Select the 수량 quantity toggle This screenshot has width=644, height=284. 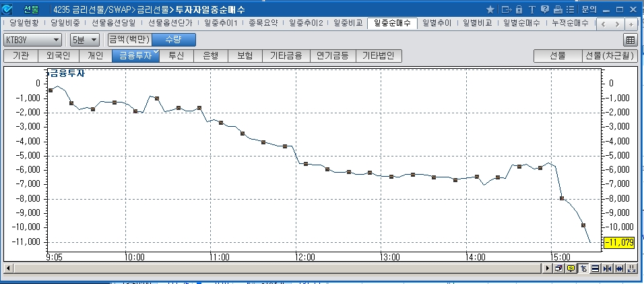click(174, 40)
